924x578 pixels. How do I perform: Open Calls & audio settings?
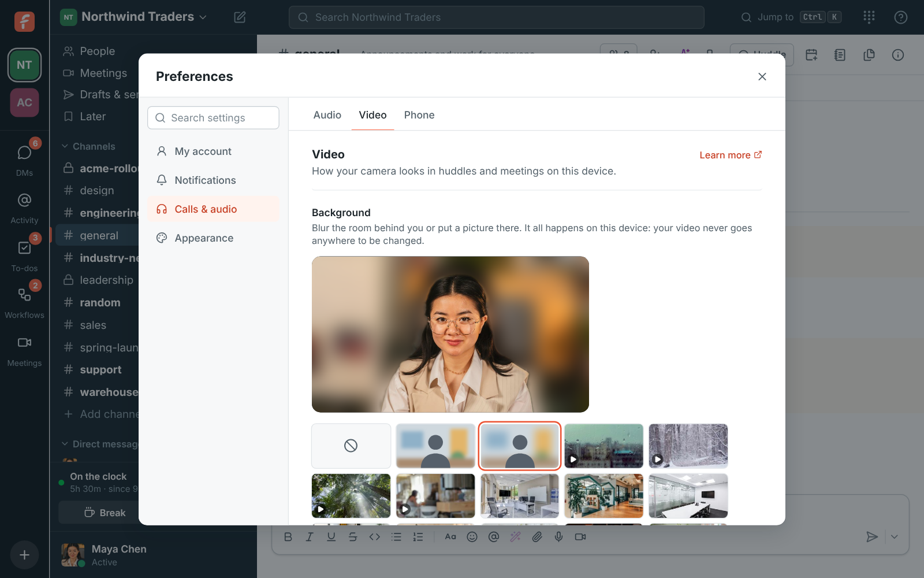(x=213, y=209)
